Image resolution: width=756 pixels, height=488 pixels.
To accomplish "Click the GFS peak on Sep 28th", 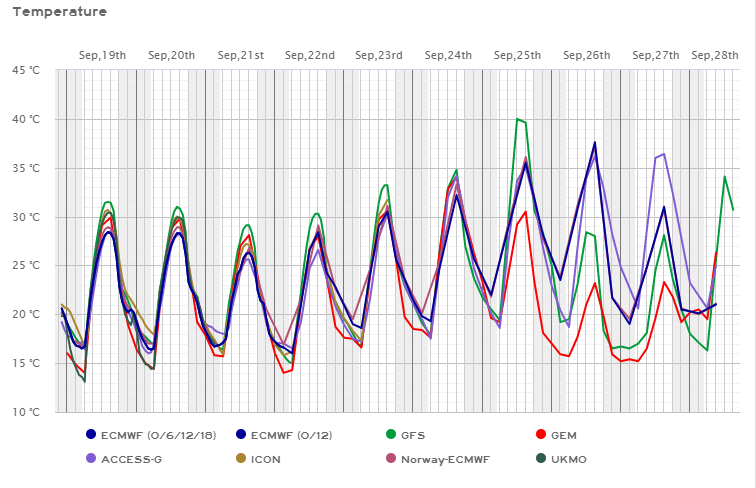I will coord(725,176).
